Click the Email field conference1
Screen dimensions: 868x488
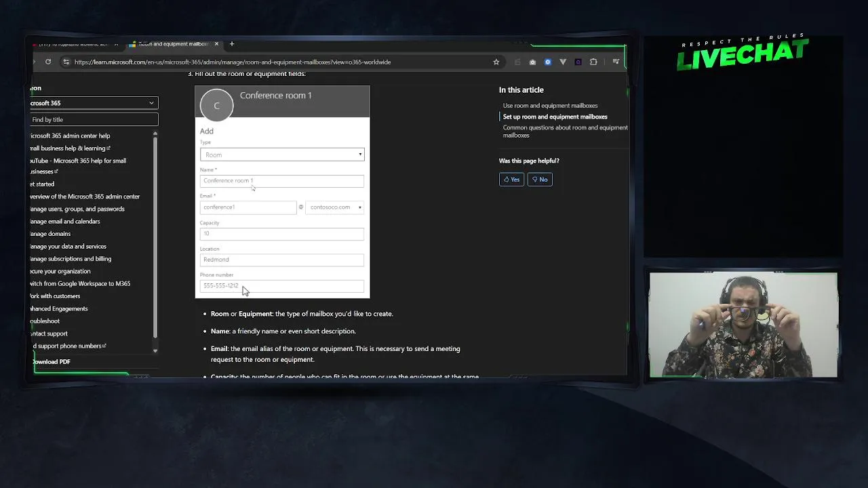pos(248,207)
